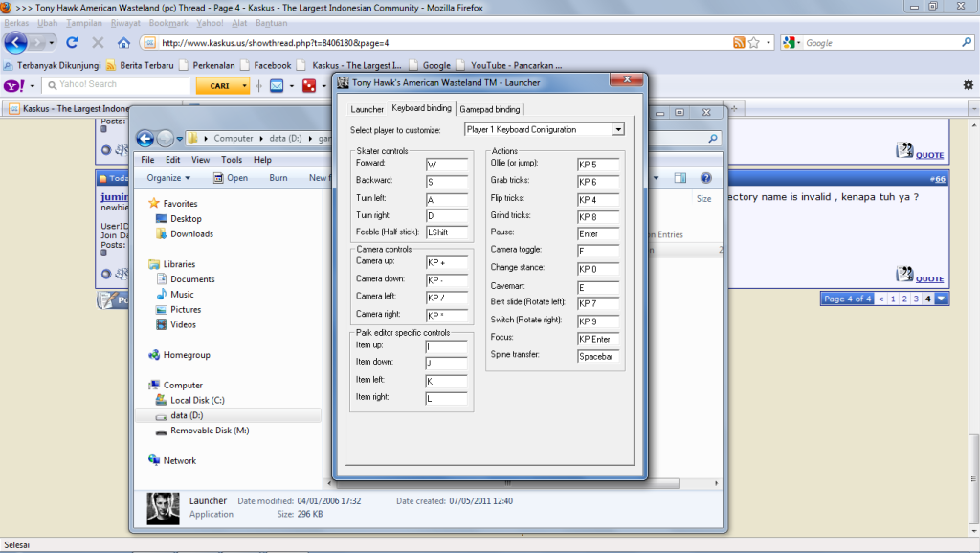
Task: Select Homegroup in Explorer pane
Action: (x=187, y=355)
